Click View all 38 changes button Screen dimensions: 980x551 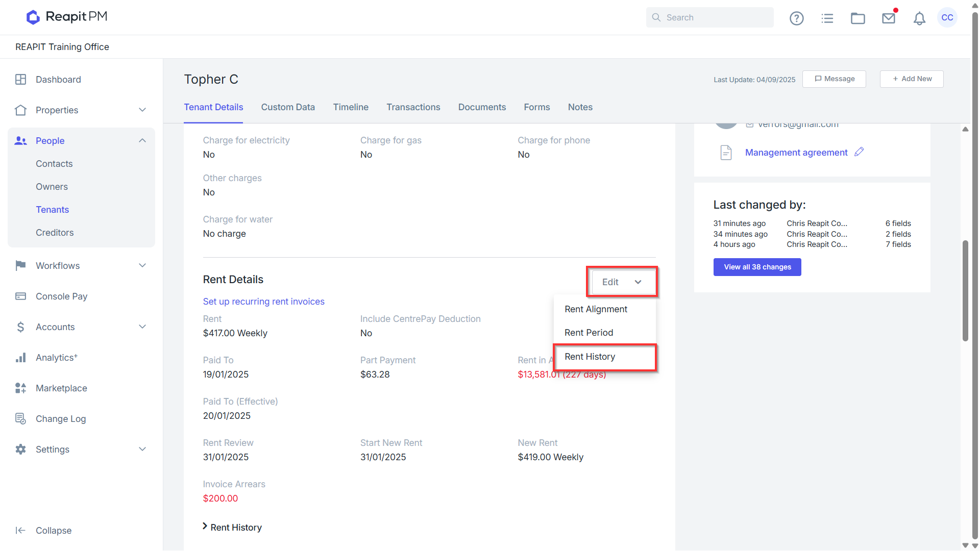click(x=757, y=267)
